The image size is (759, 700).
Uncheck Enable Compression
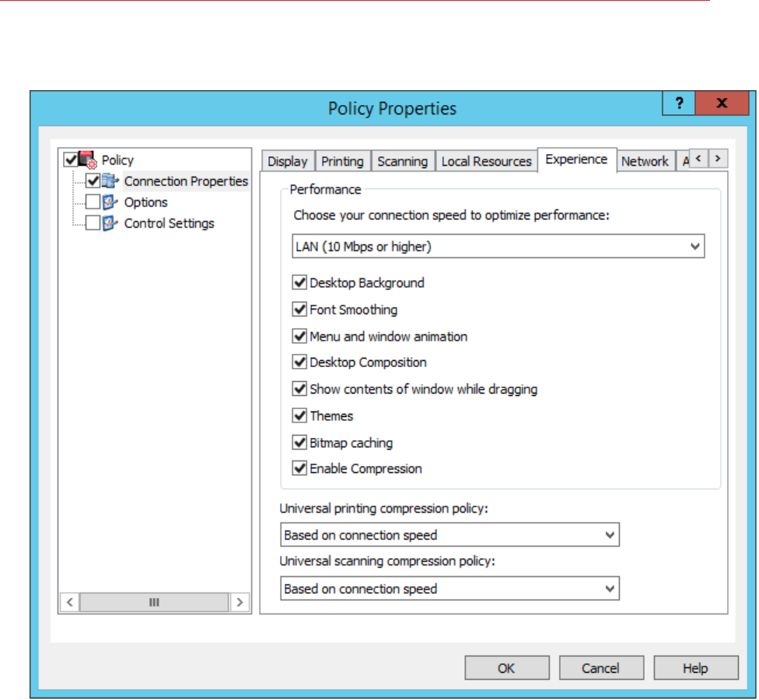coord(299,468)
